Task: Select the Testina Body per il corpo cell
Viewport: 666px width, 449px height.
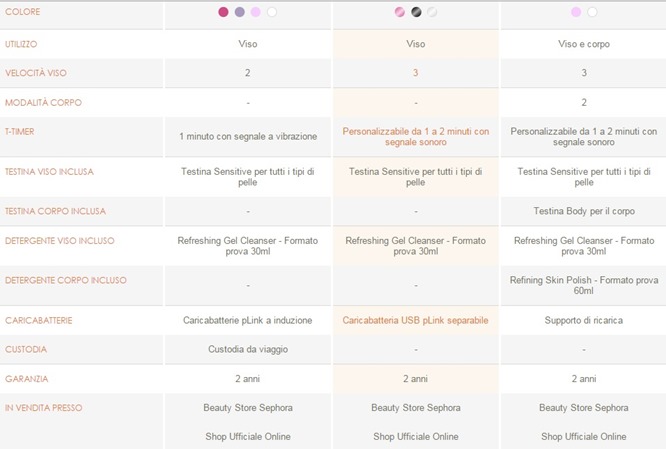Action: tap(583, 211)
